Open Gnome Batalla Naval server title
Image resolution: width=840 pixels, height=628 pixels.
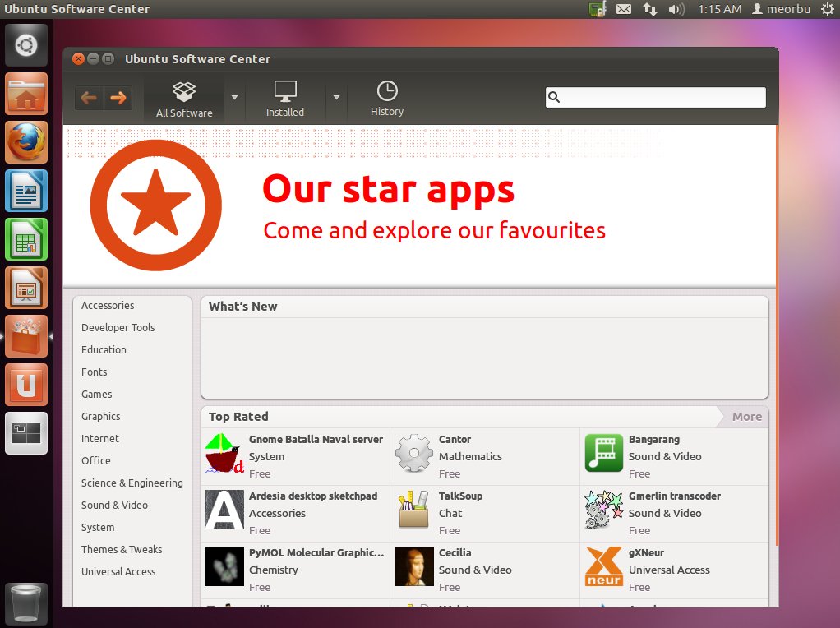(316, 440)
